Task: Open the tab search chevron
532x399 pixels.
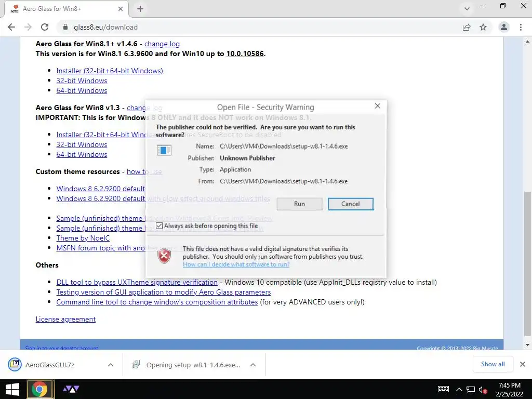Action: (x=467, y=9)
